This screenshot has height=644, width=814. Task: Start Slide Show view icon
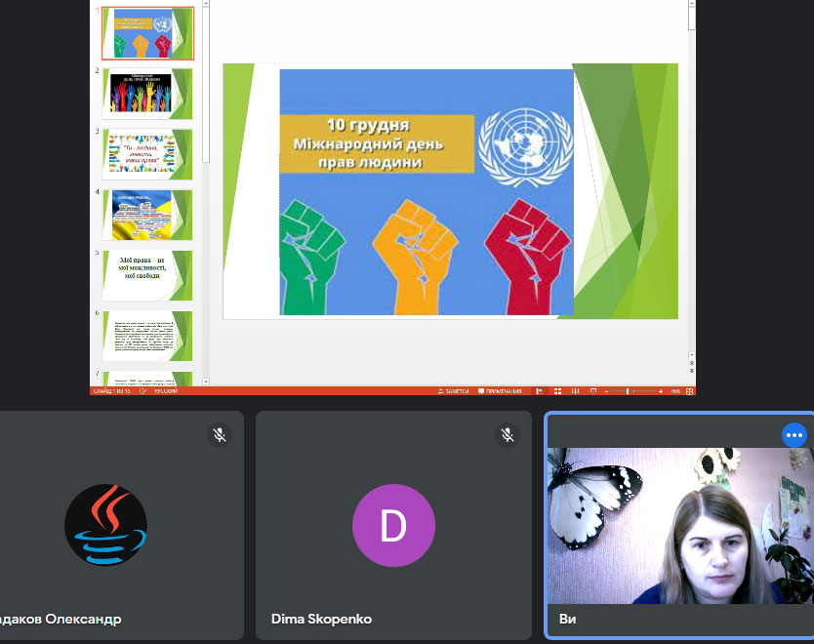point(592,391)
